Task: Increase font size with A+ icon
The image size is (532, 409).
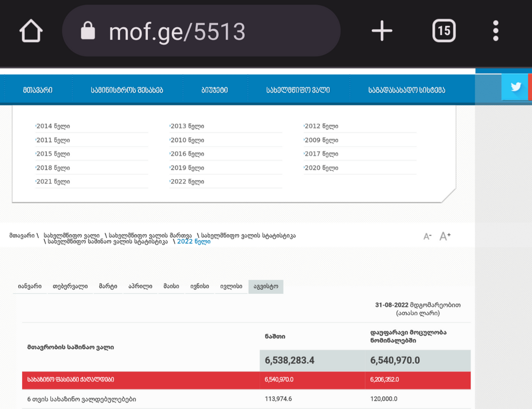Action: click(445, 236)
